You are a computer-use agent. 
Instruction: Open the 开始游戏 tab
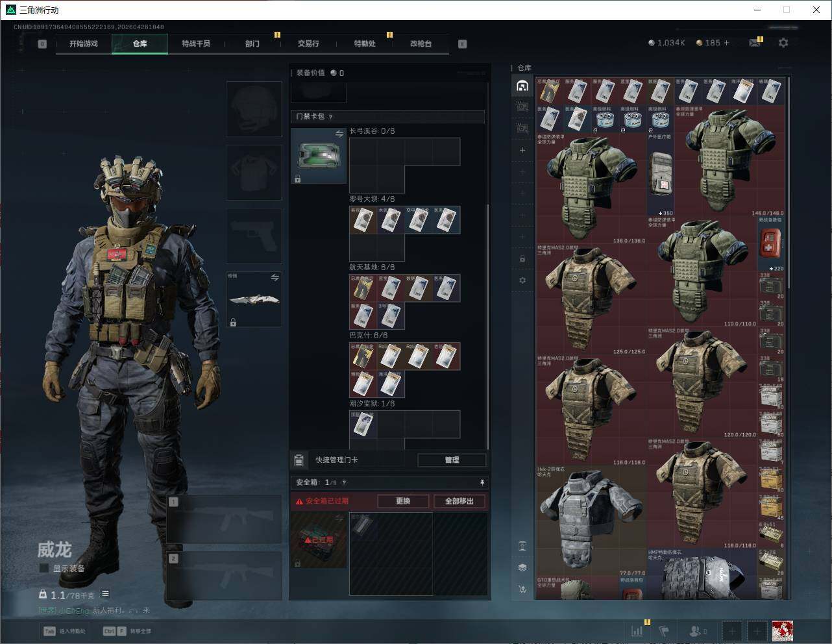click(x=84, y=43)
